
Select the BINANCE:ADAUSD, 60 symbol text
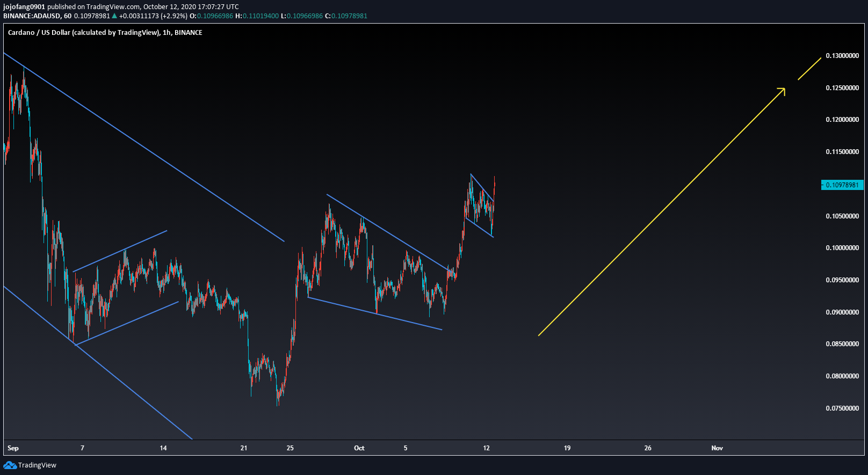[x=38, y=16]
